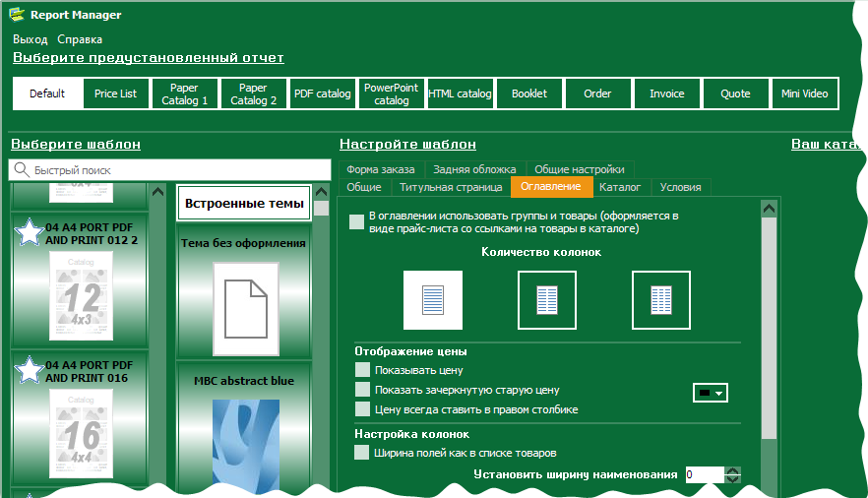Select the HTML catalog preset
This screenshot has height=498, width=868.
[x=460, y=93]
